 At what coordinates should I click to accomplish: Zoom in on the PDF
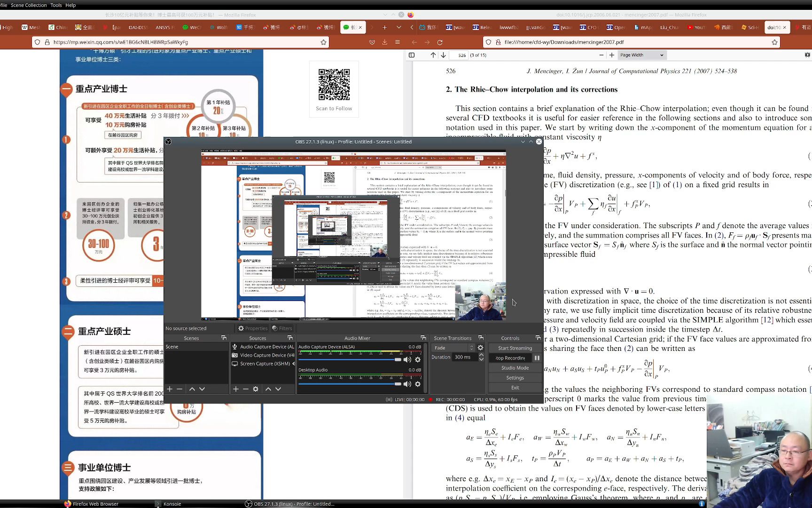[x=612, y=55]
